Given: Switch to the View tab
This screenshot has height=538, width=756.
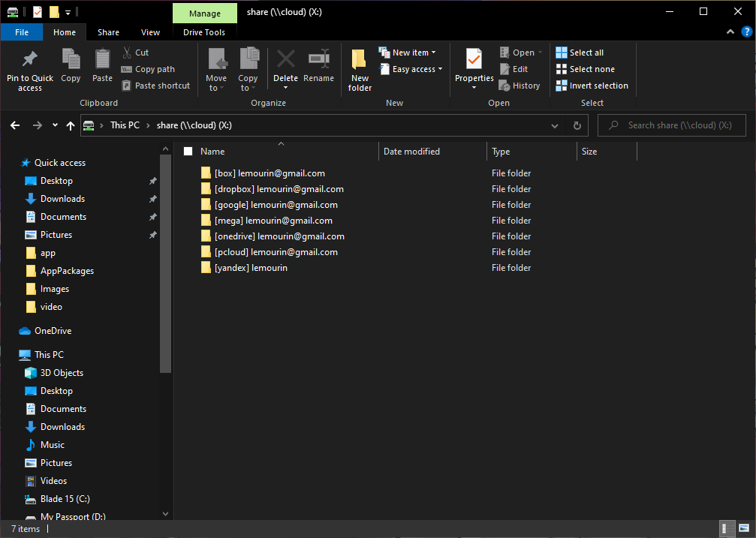Looking at the screenshot, I should pyautogui.click(x=150, y=32).
